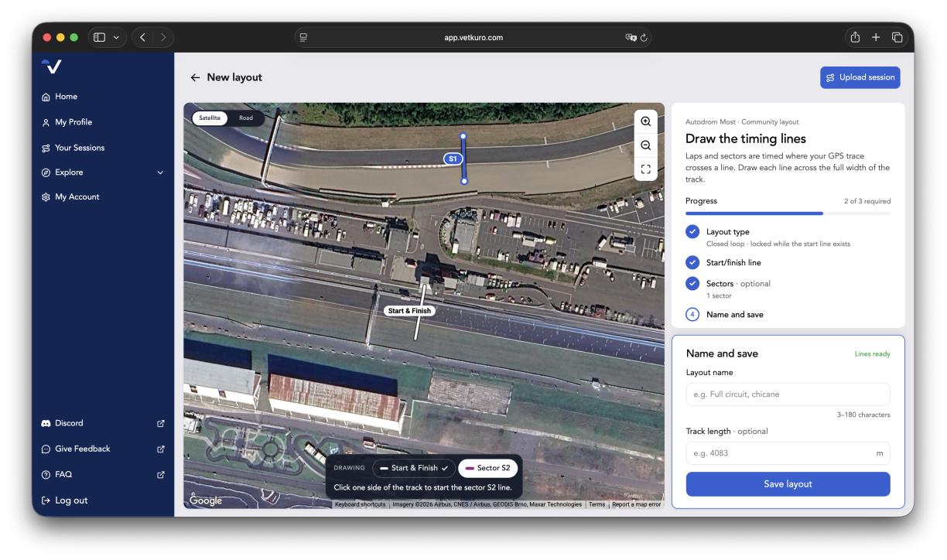
Task: Open the map Terms link
Action: 597,504
